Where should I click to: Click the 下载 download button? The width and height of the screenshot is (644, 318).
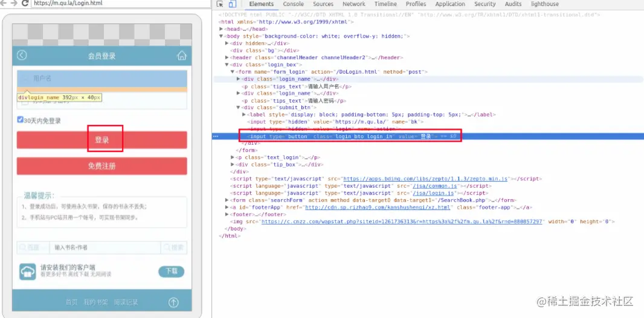click(171, 271)
